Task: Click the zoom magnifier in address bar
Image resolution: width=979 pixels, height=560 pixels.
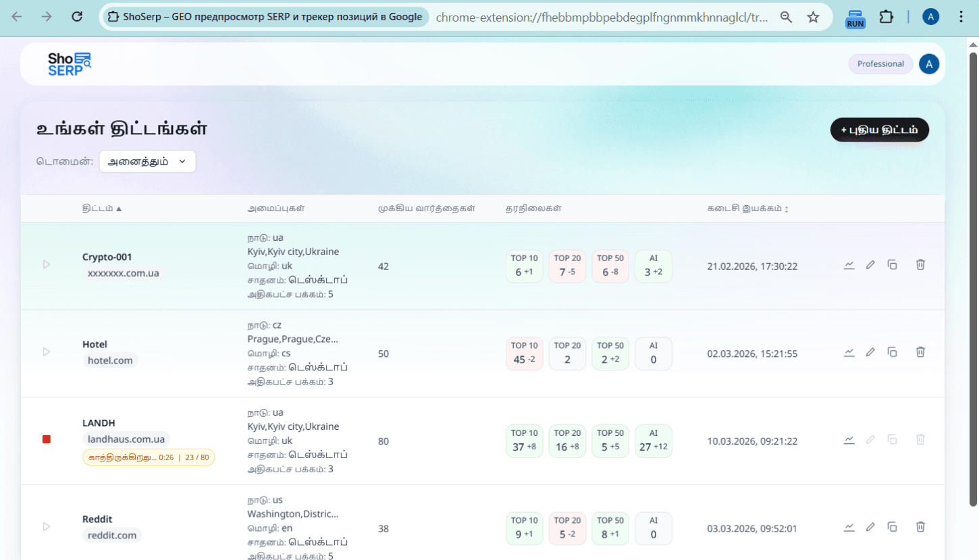Action: (x=786, y=17)
